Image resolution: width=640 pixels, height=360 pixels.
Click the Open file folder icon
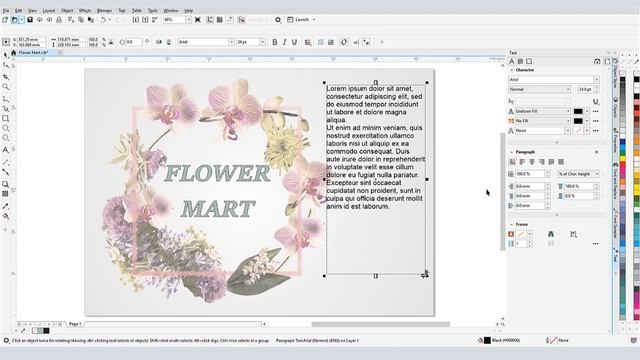[15, 20]
